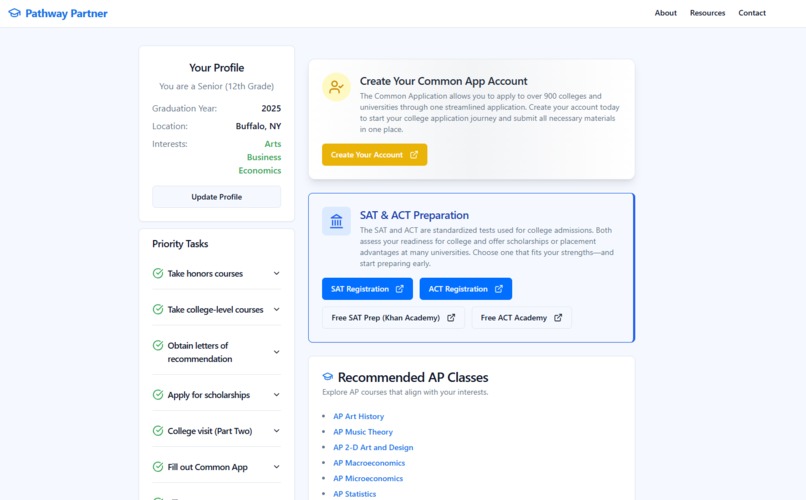The height and width of the screenshot is (500, 806).
Task: Click the SAT Registration button
Action: coord(367,289)
